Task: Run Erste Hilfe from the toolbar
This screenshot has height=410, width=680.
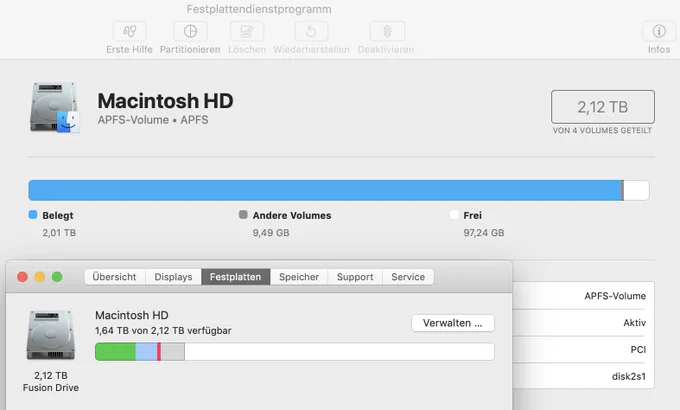Action: [x=129, y=32]
